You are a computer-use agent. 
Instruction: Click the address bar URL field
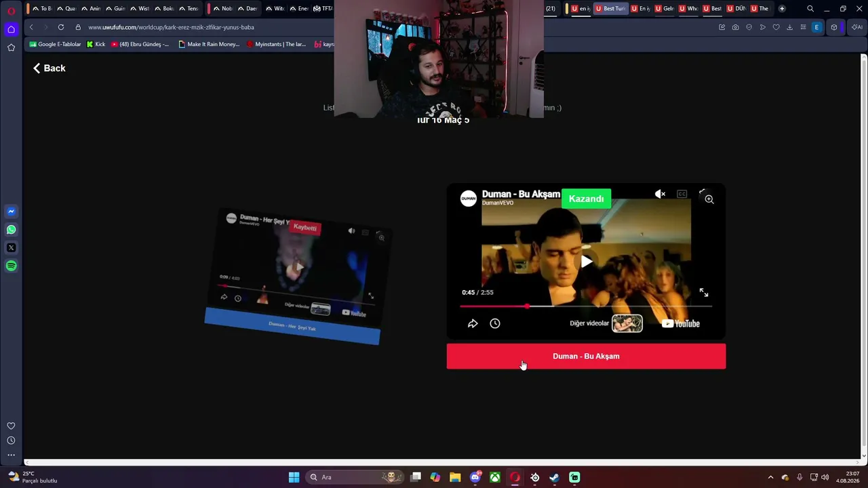pyautogui.click(x=171, y=27)
